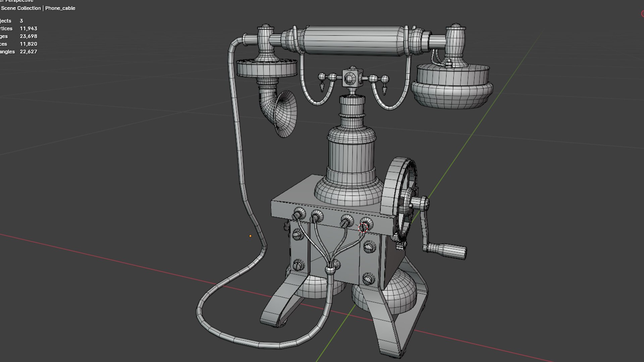Click the orange object origin dot
The width and height of the screenshot is (644, 362).
click(x=250, y=236)
